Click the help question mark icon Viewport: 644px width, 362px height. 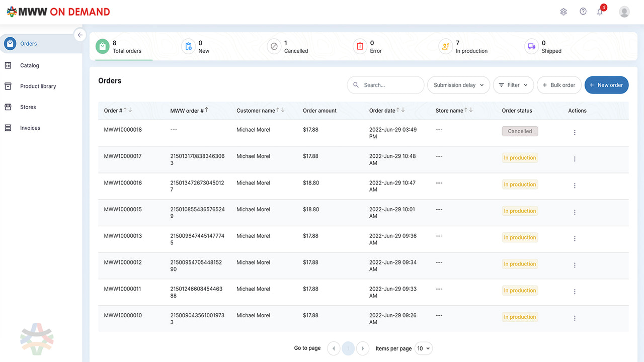(x=583, y=11)
